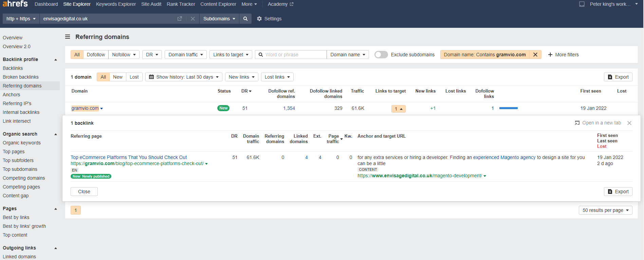Open Dashboard menu

click(46, 4)
